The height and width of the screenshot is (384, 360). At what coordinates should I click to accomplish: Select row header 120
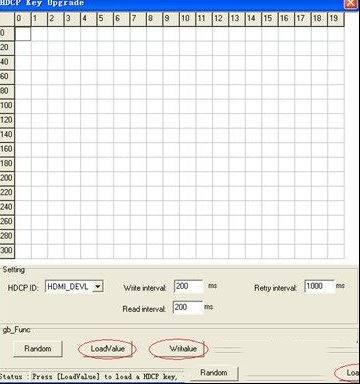tap(7, 121)
